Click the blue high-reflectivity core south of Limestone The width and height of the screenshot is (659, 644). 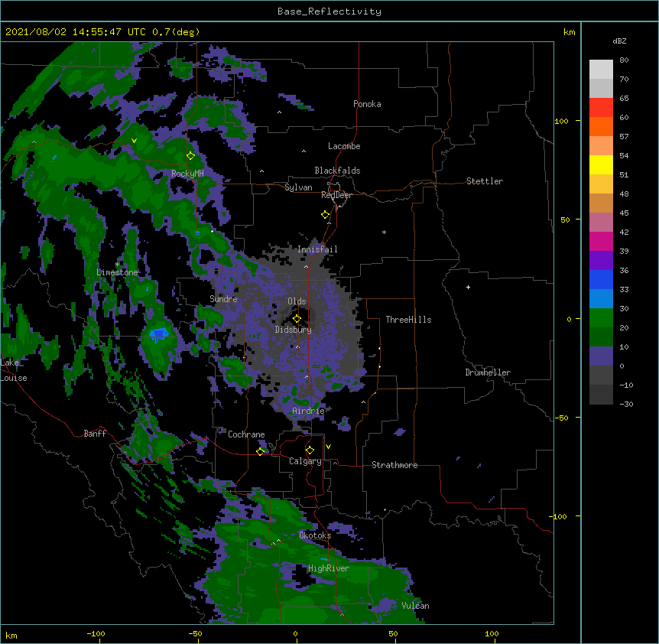tap(158, 334)
